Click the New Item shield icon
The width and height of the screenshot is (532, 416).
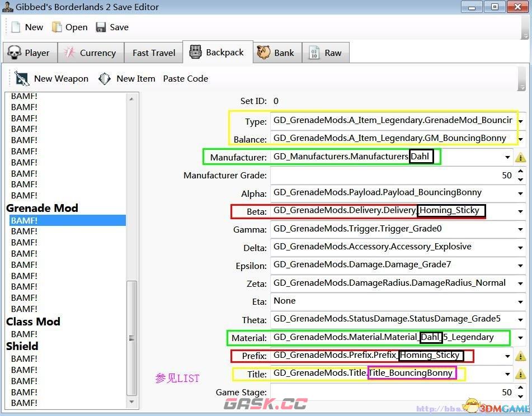coord(105,79)
